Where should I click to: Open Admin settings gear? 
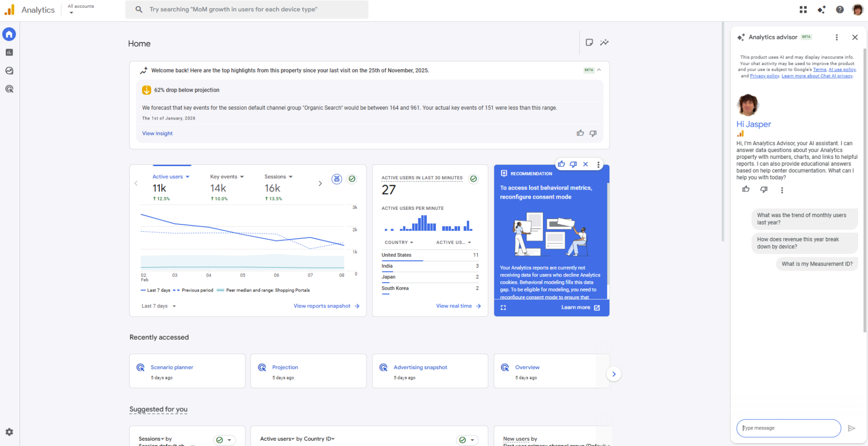(x=9, y=432)
